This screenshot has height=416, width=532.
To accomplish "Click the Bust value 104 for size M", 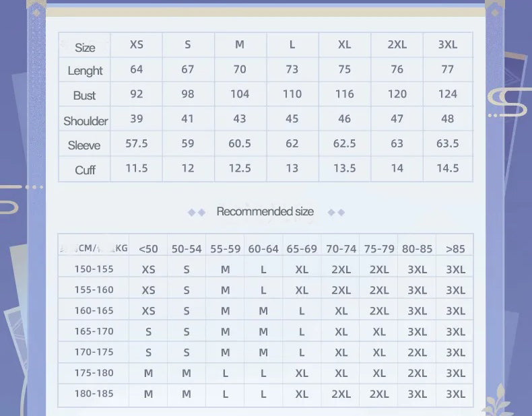I will coord(240,94).
